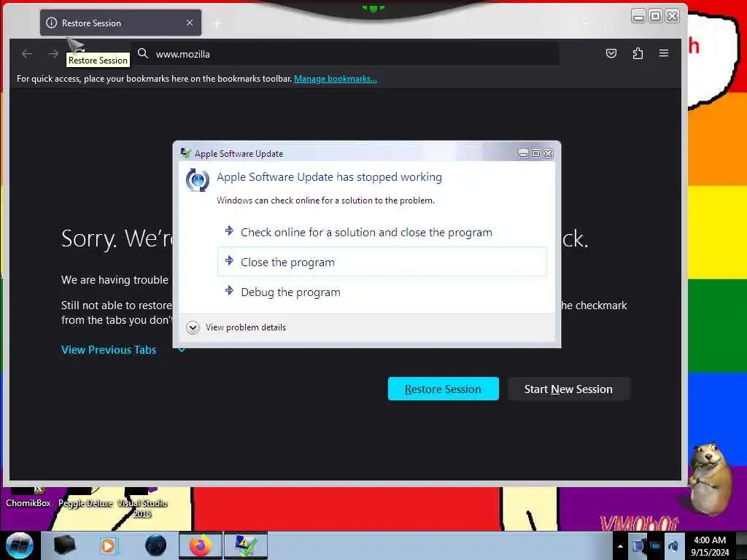Click the Apple Software Update dialog title icon
The width and height of the screenshot is (747, 560).
tap(186, 153)
